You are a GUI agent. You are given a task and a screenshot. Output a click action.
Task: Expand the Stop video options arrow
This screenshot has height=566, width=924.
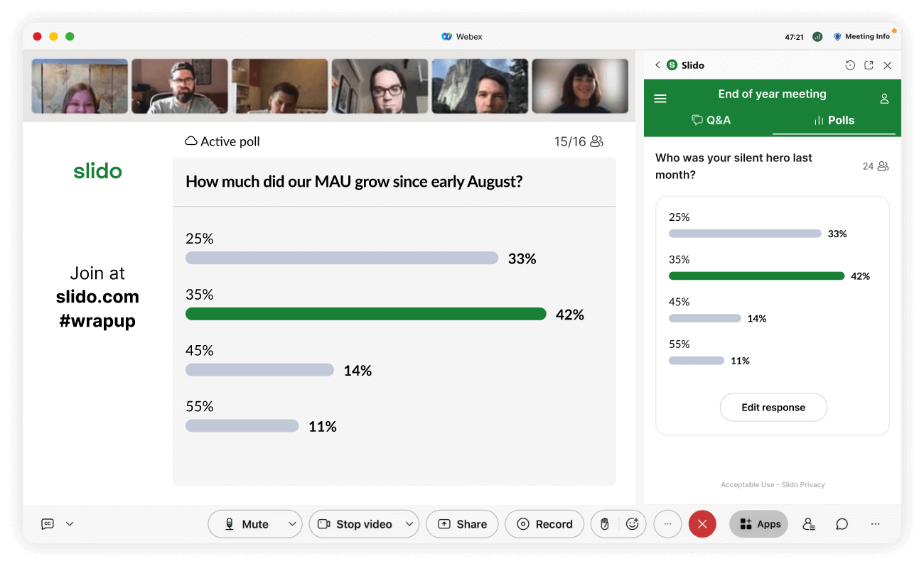tap(409, 524)
